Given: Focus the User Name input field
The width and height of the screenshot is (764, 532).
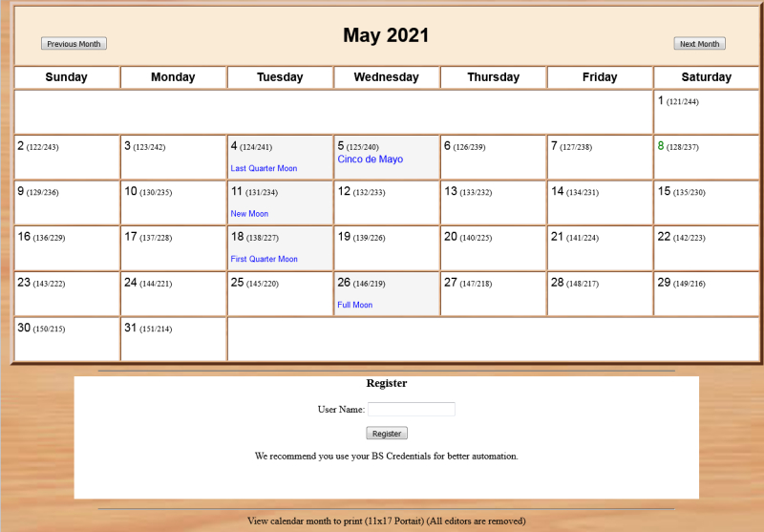Looking at the screenshot, I should (412, 409).
